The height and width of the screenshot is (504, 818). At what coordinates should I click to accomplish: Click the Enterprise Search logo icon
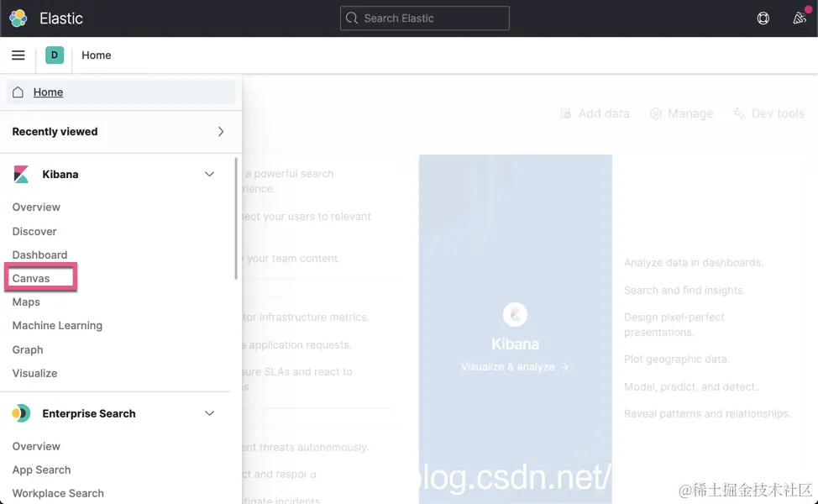21,413
